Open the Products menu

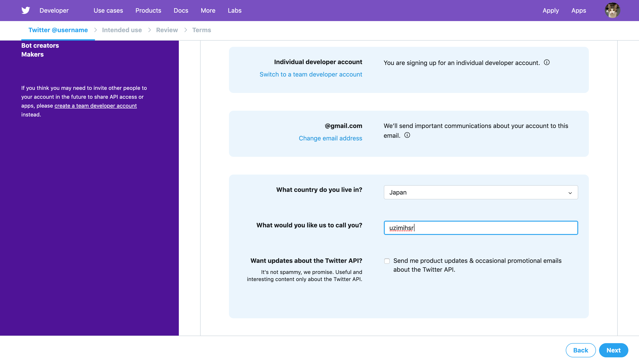pyautogui.click(x=148, y=10)
